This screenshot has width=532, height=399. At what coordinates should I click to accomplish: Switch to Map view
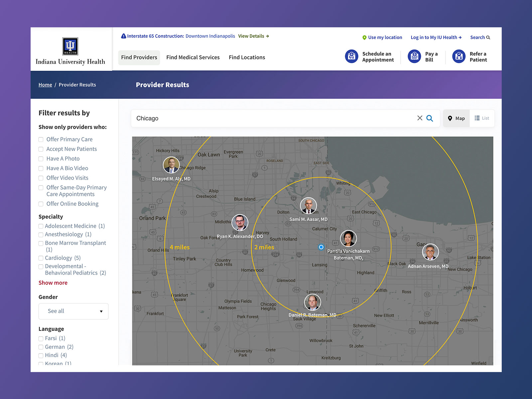click(x=456, y=118)
